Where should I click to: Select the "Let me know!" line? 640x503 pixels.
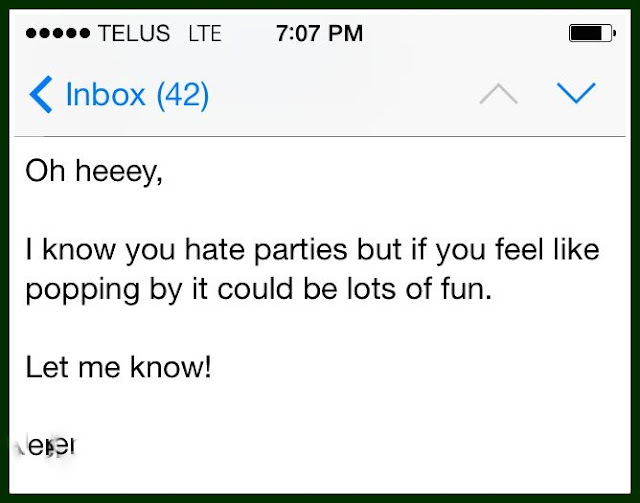(118, 367)
